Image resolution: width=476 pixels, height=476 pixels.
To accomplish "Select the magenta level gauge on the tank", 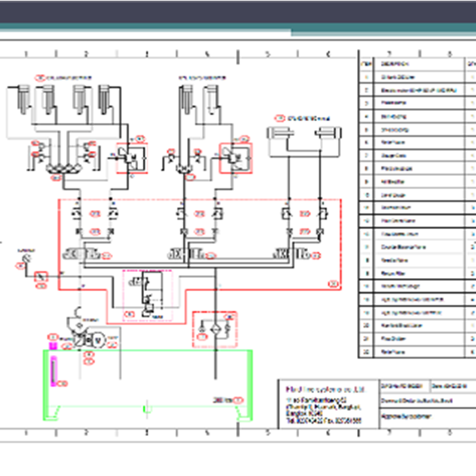I will (54, 371).
